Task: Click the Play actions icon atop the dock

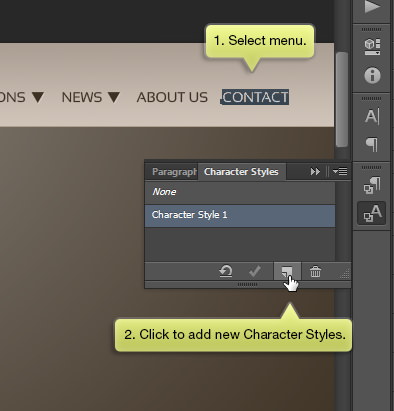Action: point(372,7)
